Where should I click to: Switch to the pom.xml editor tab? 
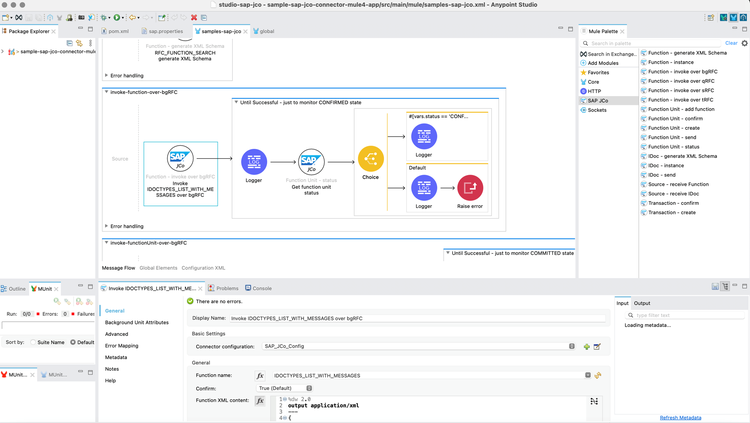pyautogui.click(x=115, y=31)
